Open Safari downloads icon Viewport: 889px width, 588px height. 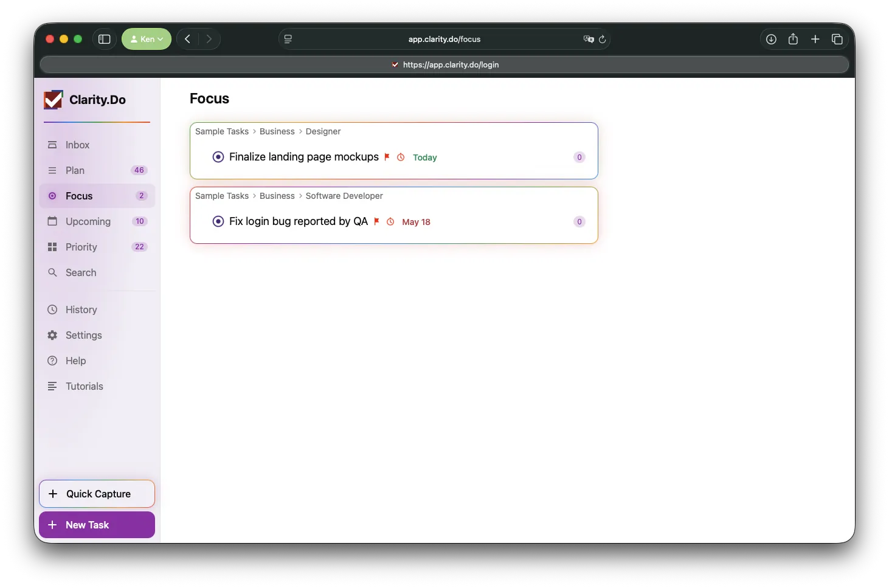[771, 39]
